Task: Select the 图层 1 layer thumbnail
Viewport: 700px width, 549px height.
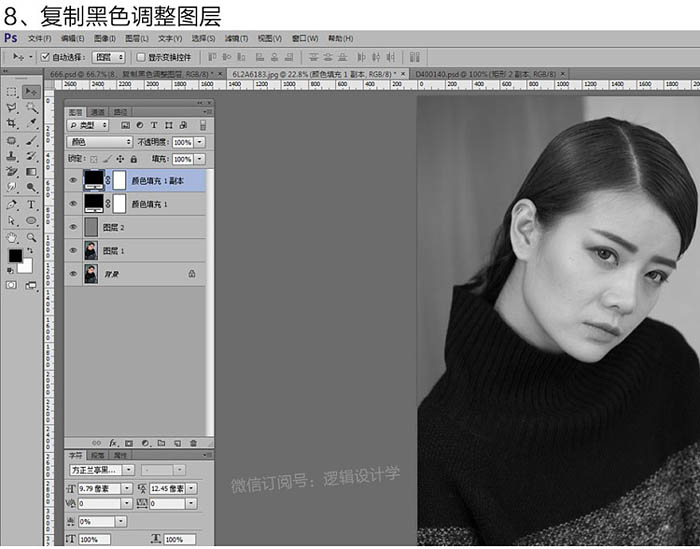Action: tap(91, 250)
